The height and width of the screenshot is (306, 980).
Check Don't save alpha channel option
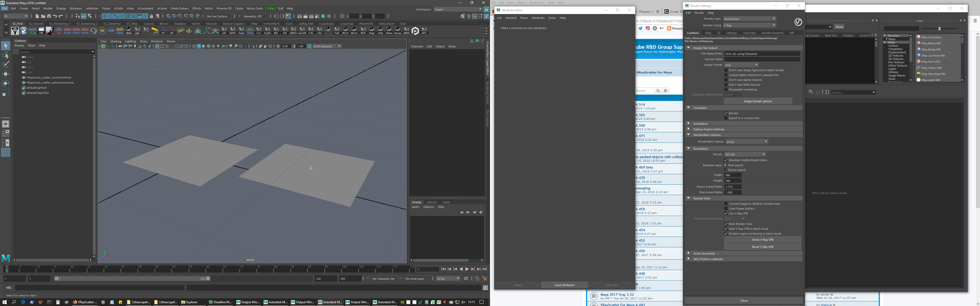(x=726, y=80)
